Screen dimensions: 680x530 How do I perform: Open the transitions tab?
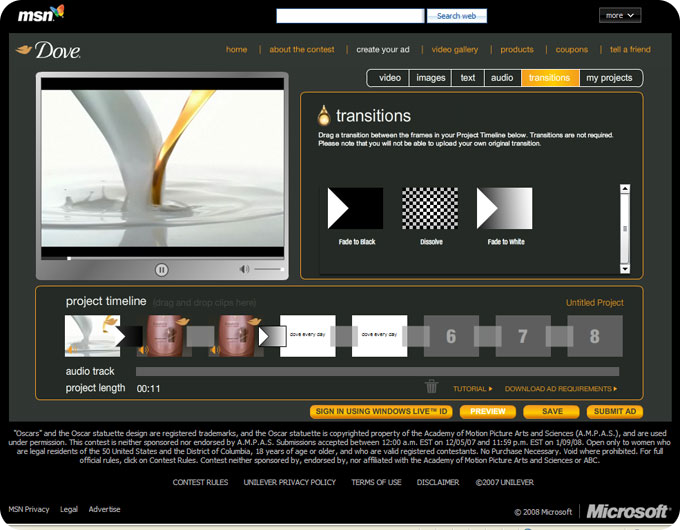click(x=549, y=78)
